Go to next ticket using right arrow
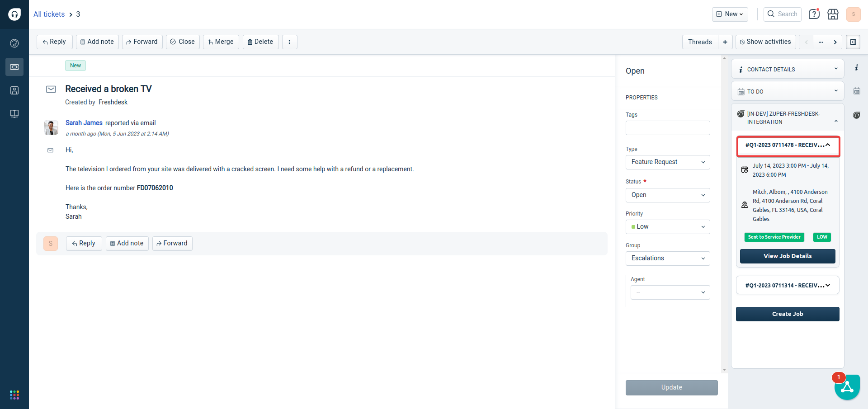The image size is (868, 409). 835,42
